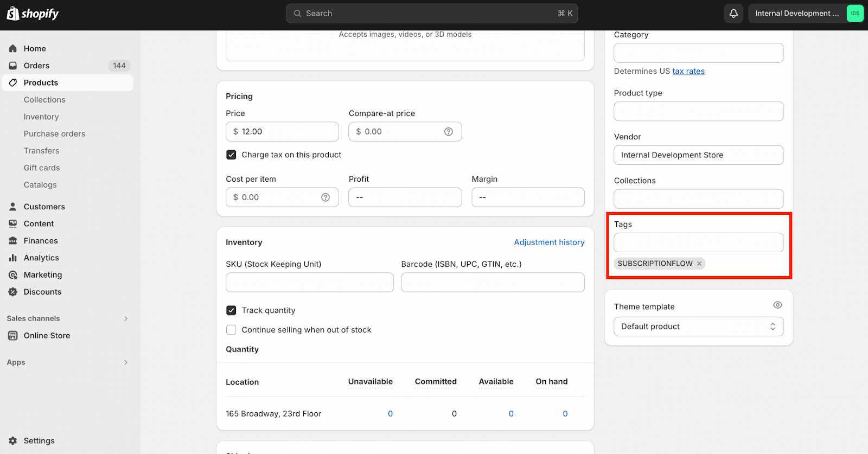Click the Committed column header
Image resolution: width=868 pixels, height=454 pixels.
(x=436, y=382)
